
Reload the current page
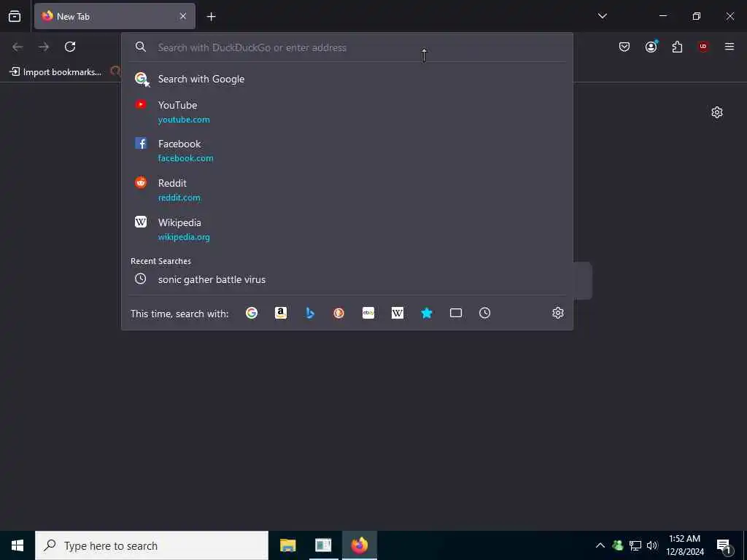pos(70,47)
